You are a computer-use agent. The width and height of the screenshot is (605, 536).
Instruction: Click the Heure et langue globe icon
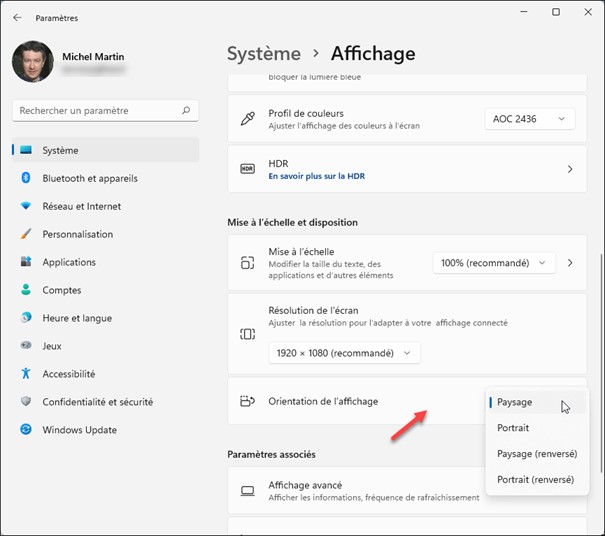click(x=26, y=318)
